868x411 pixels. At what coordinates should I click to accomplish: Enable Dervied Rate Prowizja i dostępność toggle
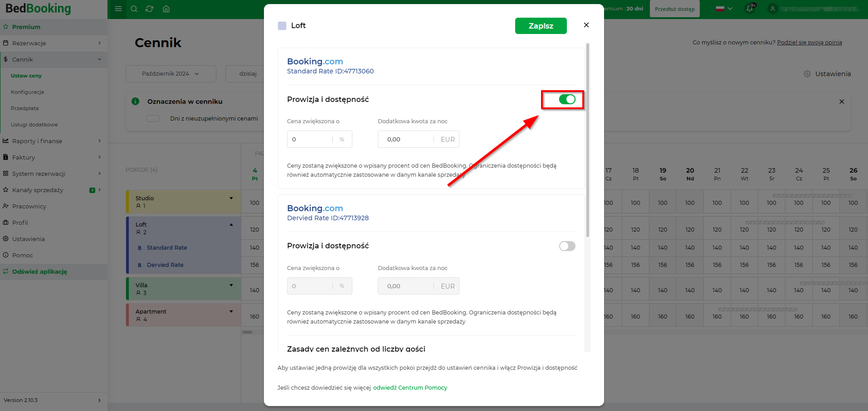click(567, 246)
